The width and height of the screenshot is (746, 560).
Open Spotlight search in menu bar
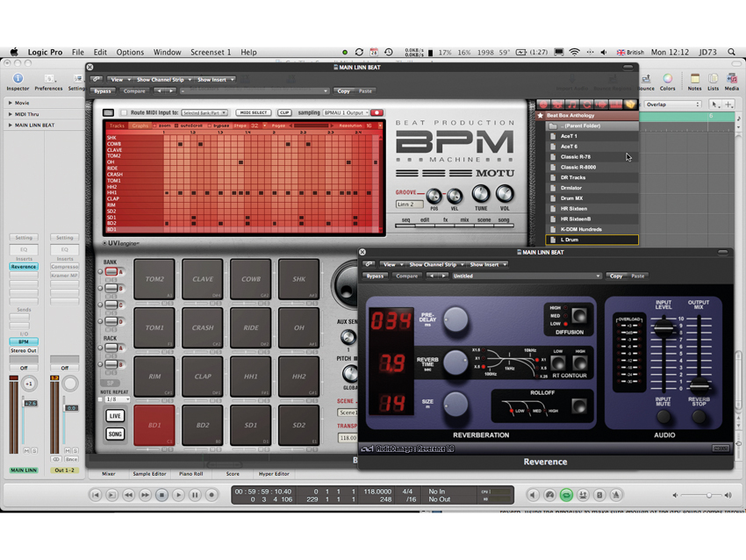(x=731, y=52)
